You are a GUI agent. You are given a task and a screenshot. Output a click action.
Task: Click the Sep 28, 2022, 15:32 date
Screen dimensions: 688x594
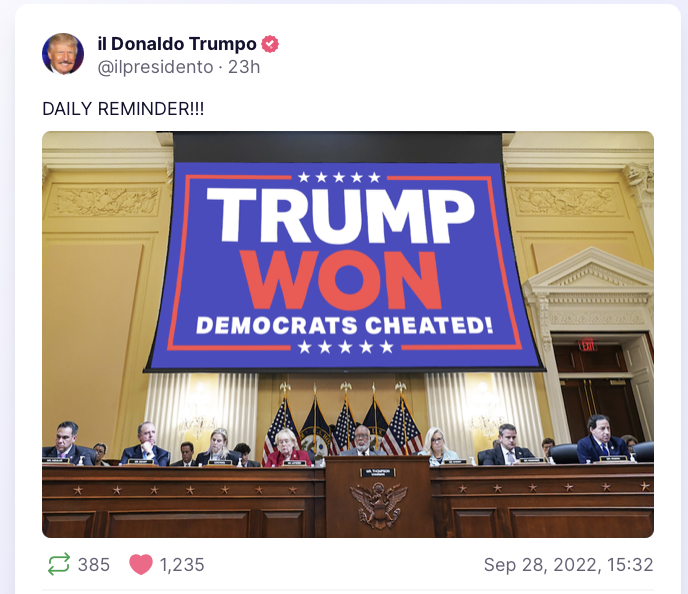pyautogui.click(x=568, y=565)
